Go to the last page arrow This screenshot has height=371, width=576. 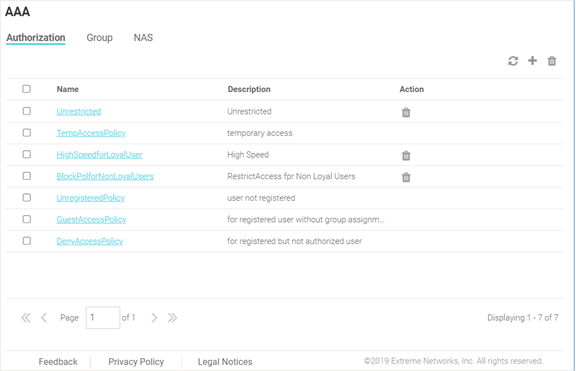(172, 318)
